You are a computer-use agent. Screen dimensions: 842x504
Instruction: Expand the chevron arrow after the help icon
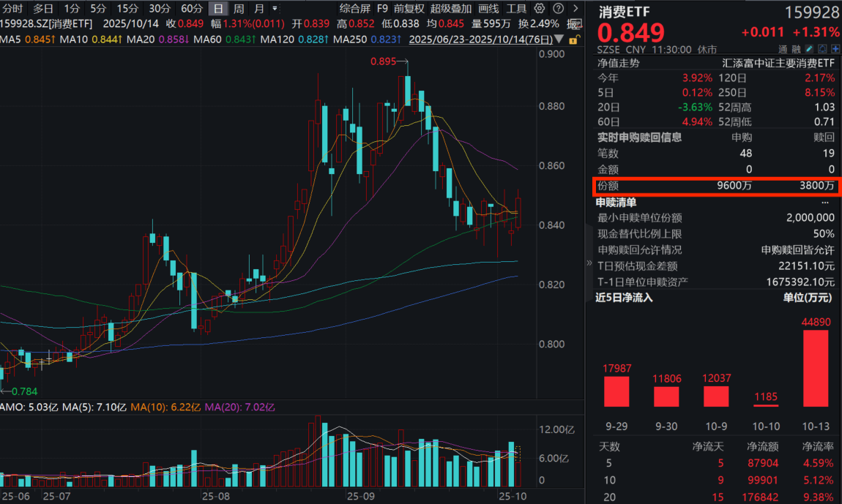click(575, 7)
